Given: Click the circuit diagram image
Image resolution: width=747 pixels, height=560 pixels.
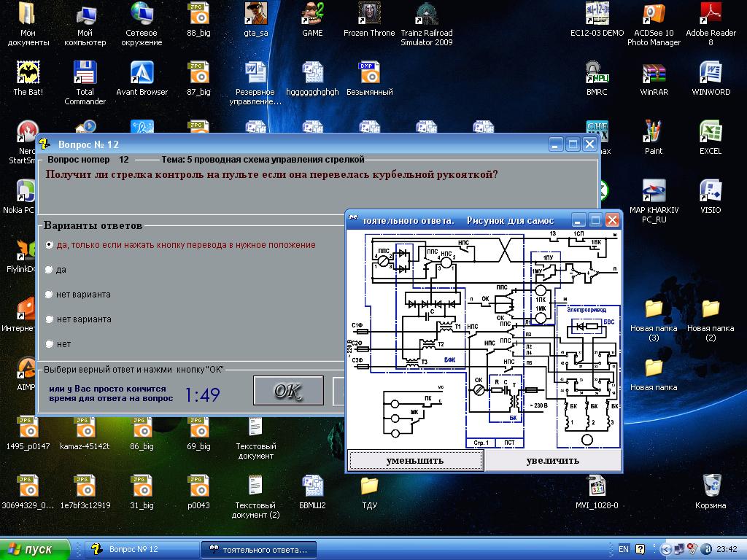Looking at the screenshot, I should (484, 339).
